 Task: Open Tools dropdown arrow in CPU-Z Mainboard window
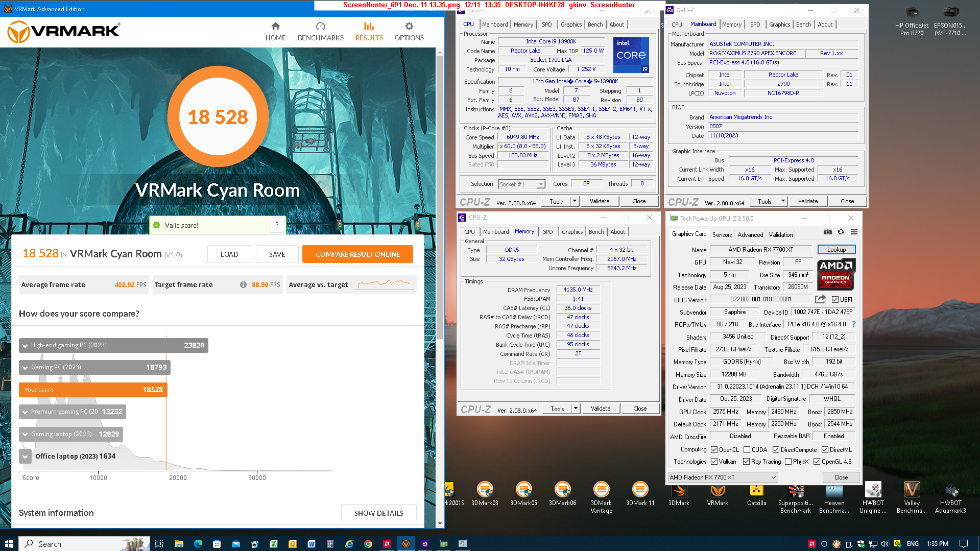tap(783, 201)
